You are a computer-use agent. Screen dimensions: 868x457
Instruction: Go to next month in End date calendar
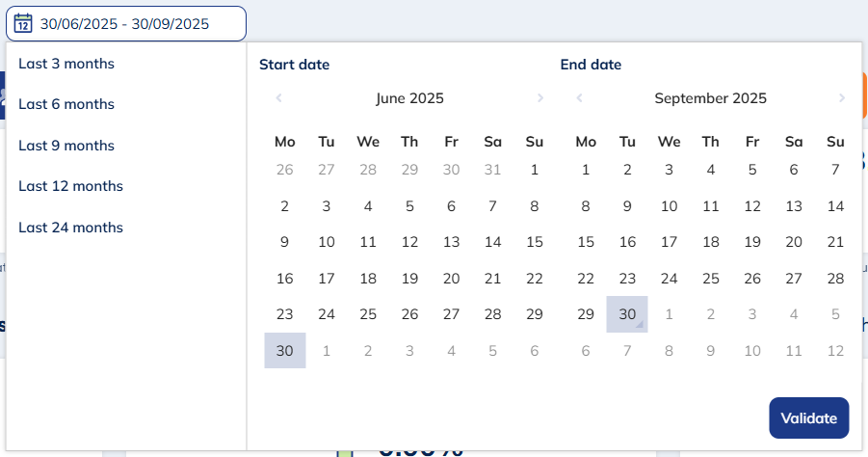[x=841, y=98]
